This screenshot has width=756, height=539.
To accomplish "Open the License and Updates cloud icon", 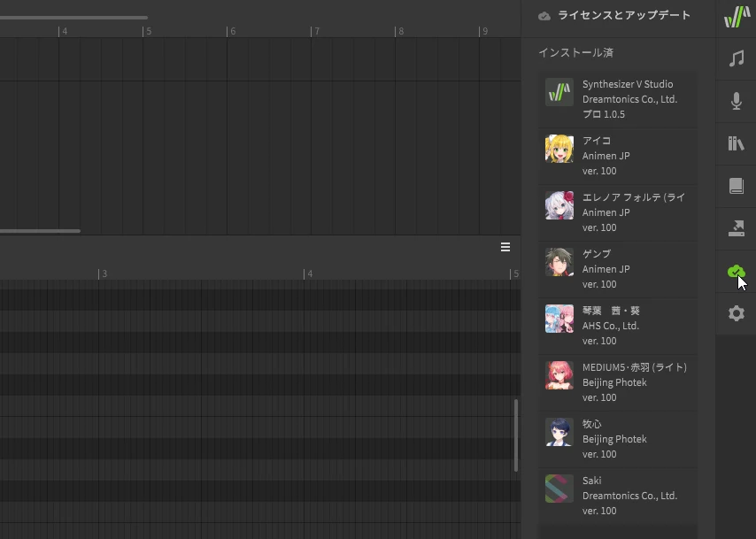I will [x=736, y=271].
